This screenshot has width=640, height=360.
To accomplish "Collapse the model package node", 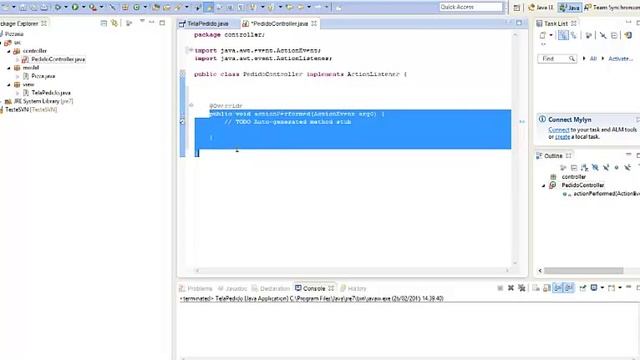I will pos(9,68).
